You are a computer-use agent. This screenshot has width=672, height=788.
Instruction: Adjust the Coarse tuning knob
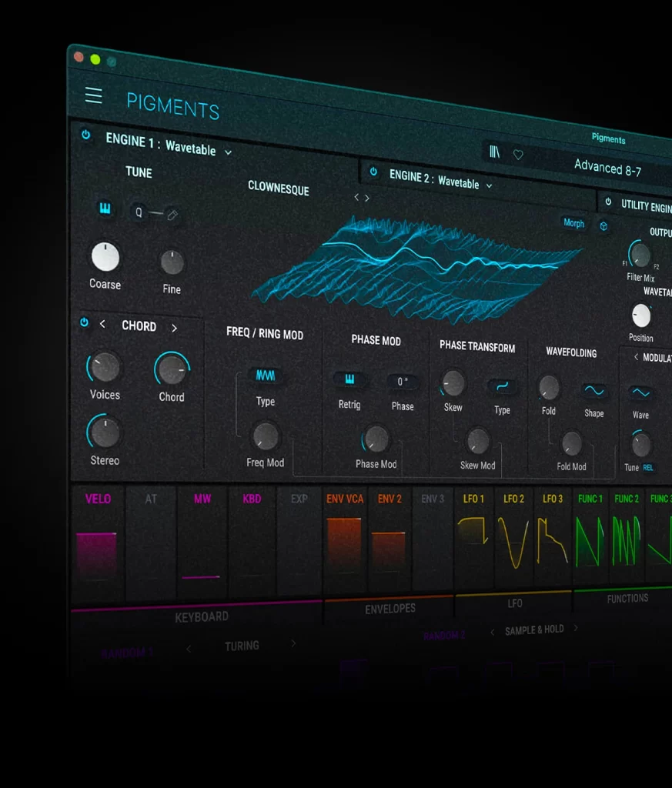pyautogui.click(x=105, y=257)
